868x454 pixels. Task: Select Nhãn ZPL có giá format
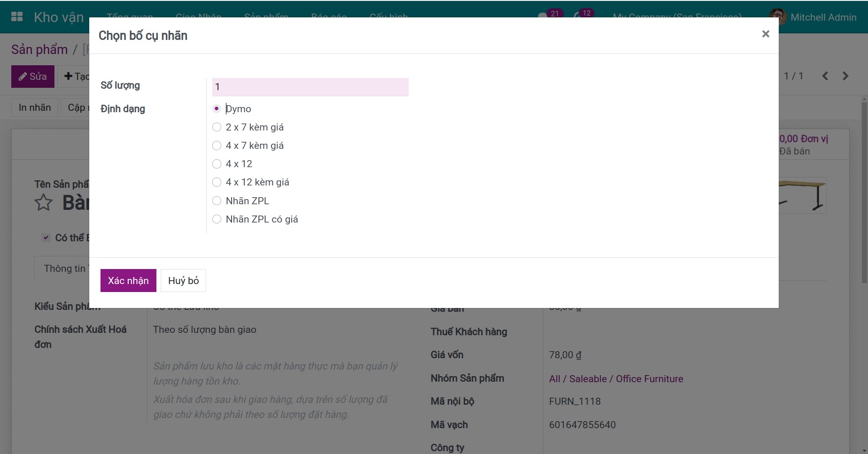(217, 219)
